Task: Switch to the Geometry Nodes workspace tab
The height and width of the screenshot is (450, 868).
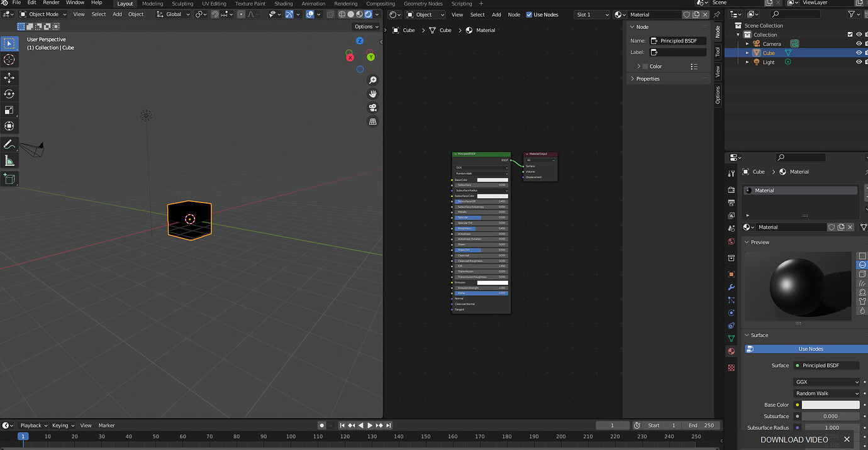Action: (423, 4)
